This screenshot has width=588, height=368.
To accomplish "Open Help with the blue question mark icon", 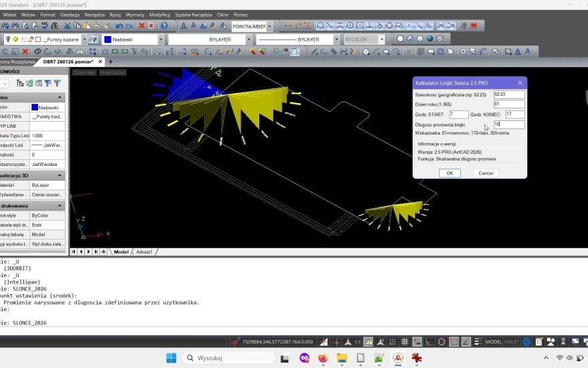I will 164,26.
